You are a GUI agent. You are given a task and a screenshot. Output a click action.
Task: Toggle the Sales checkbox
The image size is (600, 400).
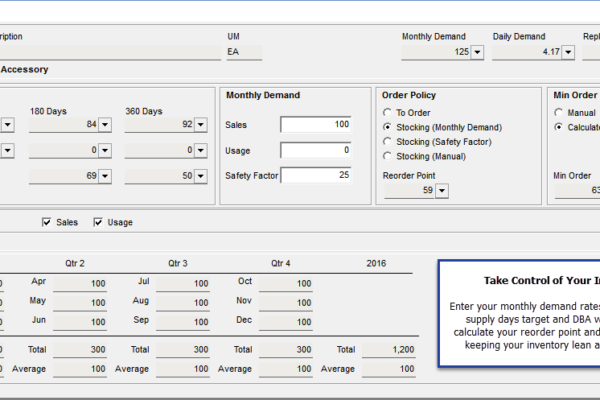coord(46,222)
